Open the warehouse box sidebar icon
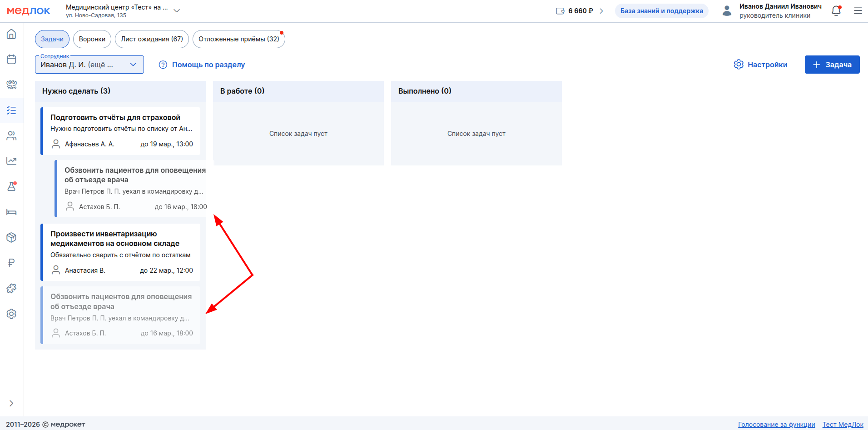Viewport: 868px width, 430px height. click(x=11, y=237)
